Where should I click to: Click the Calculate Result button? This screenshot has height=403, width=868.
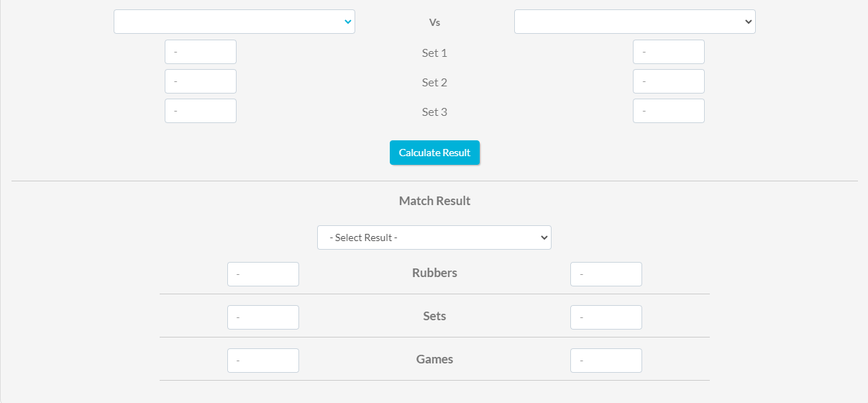click(x=434, y=153)
